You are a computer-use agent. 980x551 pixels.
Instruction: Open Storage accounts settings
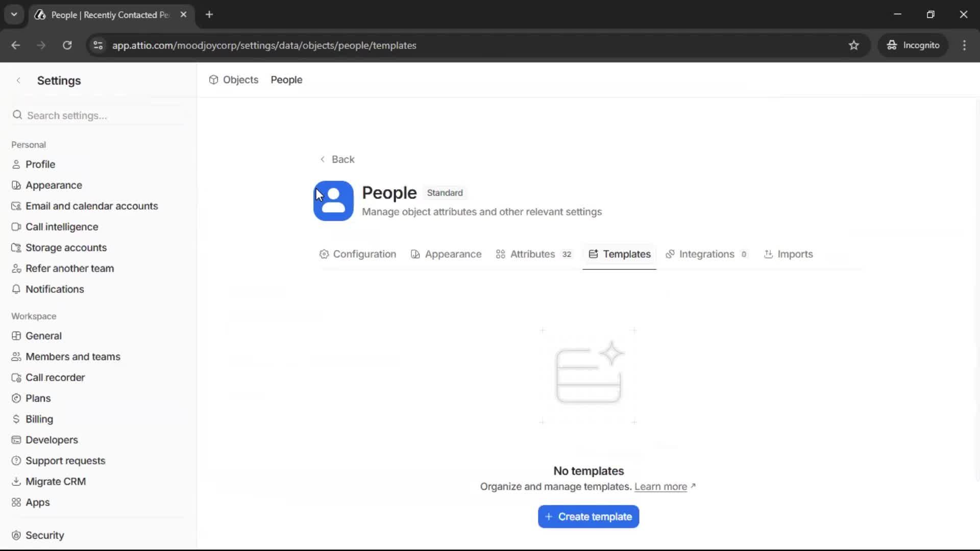(66, 247)
